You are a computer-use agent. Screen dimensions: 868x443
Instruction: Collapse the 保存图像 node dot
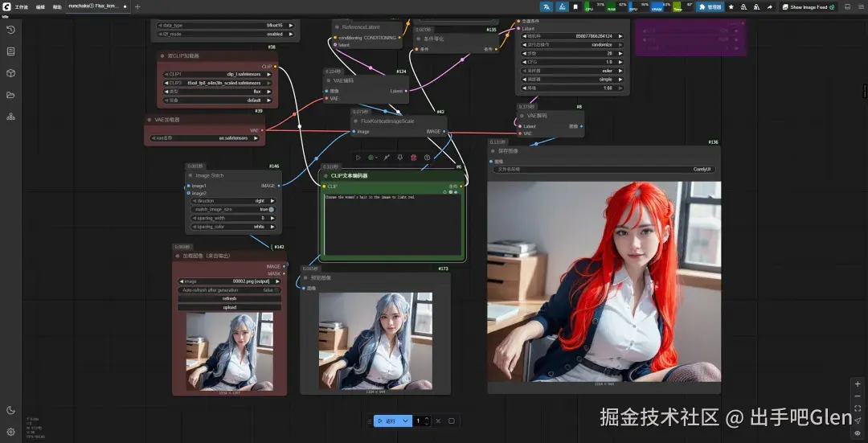pos(493,150)
